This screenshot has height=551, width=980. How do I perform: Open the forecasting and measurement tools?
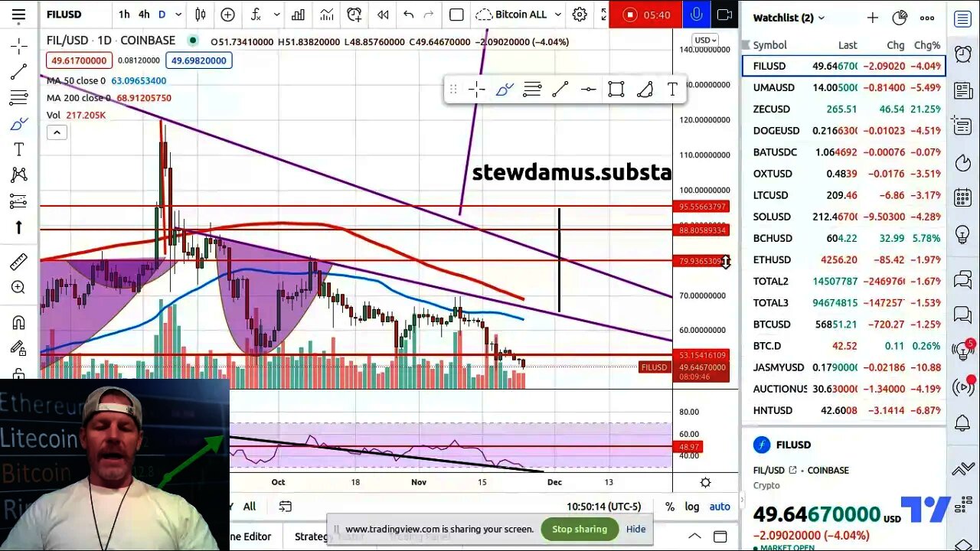(19, 201)
